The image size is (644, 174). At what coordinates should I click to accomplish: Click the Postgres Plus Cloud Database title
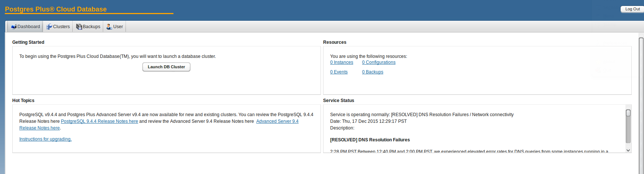pyautogui.click(x=56, y=9)
